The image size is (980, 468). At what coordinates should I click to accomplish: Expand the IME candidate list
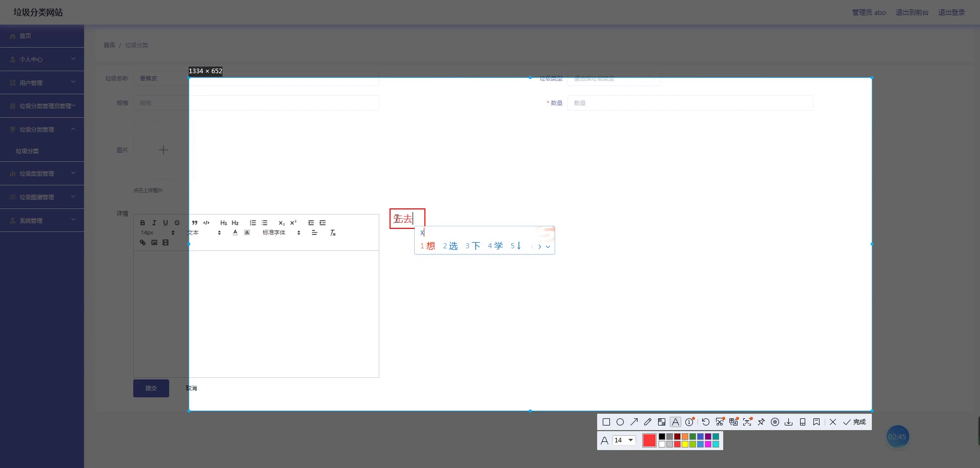point(548,247)
